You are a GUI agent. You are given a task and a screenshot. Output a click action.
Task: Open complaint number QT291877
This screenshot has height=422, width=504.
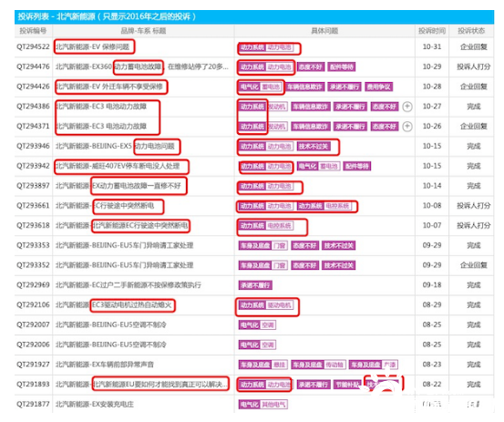click(x=33, y=404)
